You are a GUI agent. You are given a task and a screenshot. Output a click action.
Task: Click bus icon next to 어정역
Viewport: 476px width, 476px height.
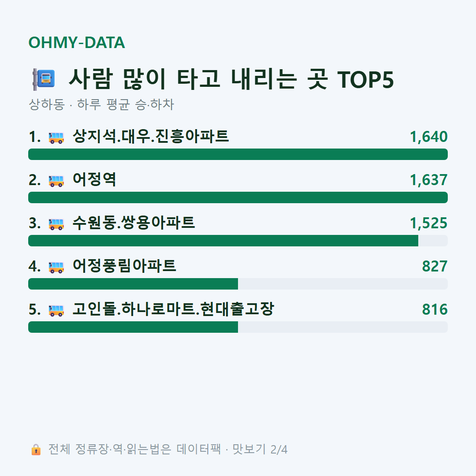(56, 181)
